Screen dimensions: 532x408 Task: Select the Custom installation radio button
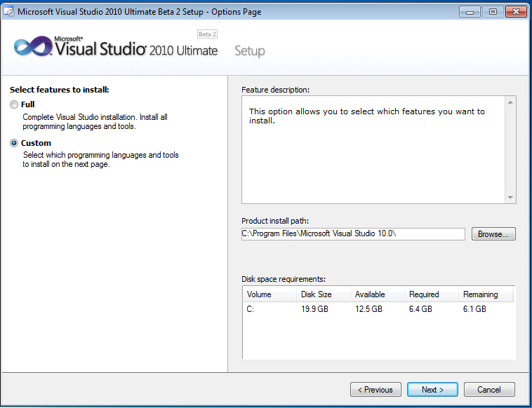tap(15, 143)
